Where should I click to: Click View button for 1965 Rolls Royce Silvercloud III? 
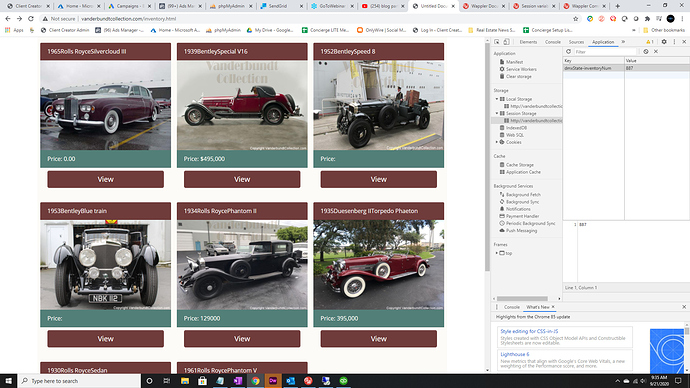(x=106, y=179)
